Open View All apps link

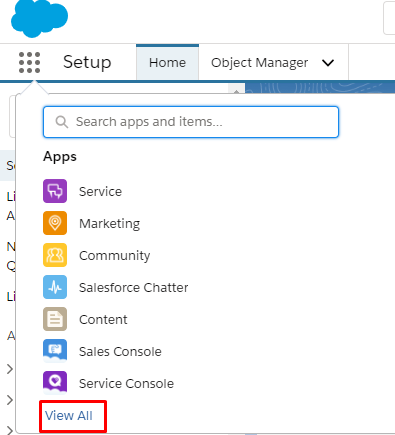[69, 416]
